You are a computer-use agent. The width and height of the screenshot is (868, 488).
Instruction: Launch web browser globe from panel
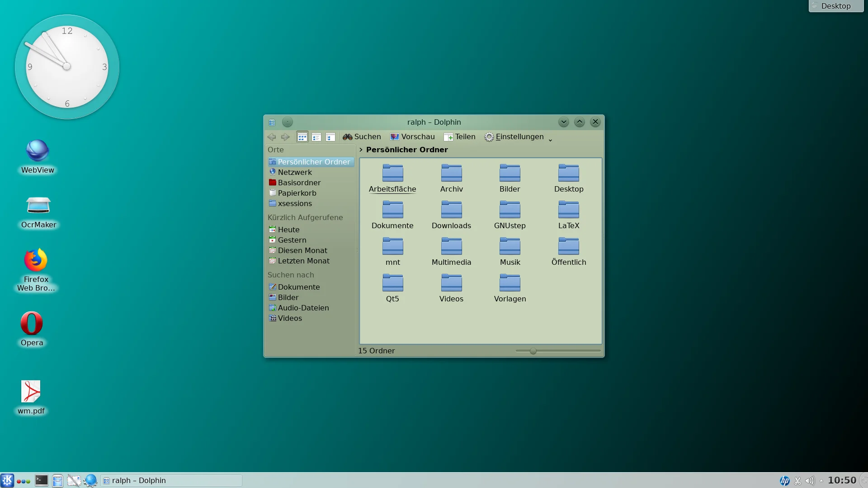[91, 480]
